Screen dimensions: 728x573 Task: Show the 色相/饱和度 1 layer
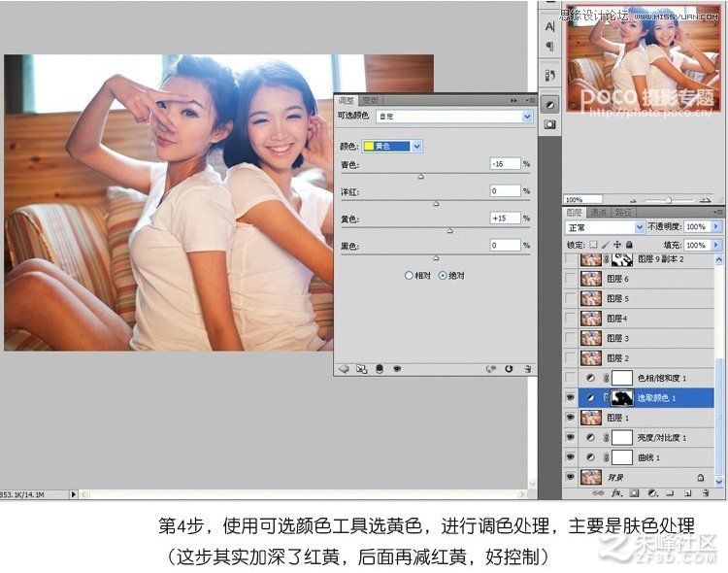coord(571,378)
